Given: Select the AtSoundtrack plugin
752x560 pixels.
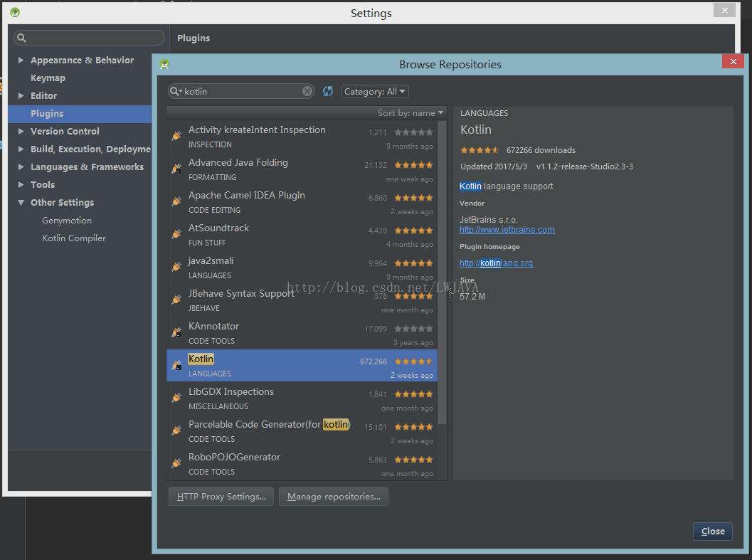Looking at the screenshot, I should tap(302, 235).
